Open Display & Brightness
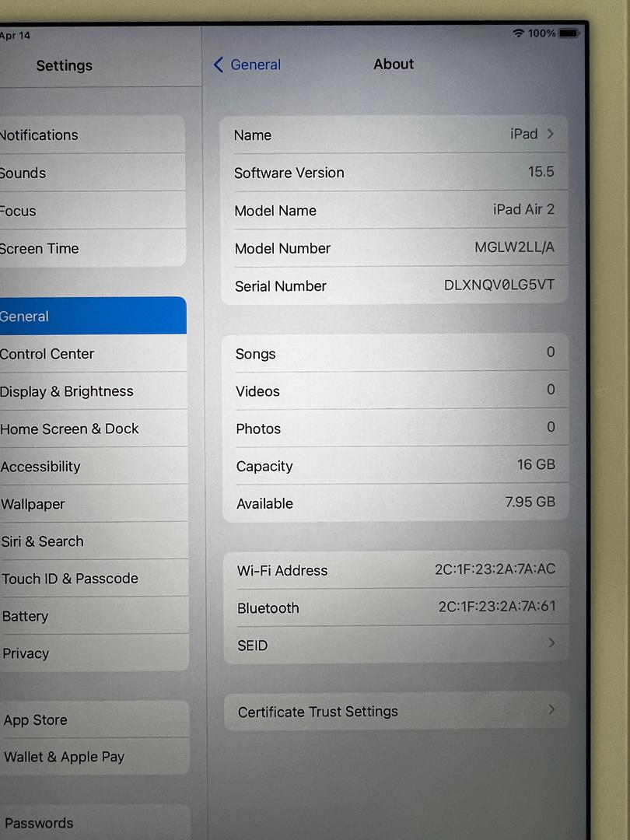The image size is (630, 840). (x=93, y=391)
